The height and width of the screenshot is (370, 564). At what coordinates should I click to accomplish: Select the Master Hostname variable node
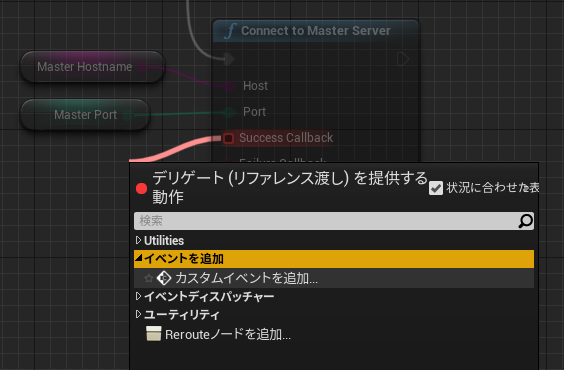pos(92,67)
